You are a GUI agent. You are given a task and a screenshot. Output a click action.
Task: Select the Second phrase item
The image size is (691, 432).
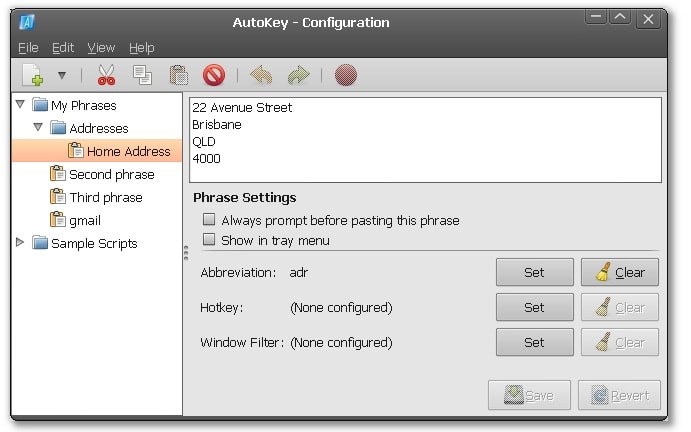[x=112, y=174]
